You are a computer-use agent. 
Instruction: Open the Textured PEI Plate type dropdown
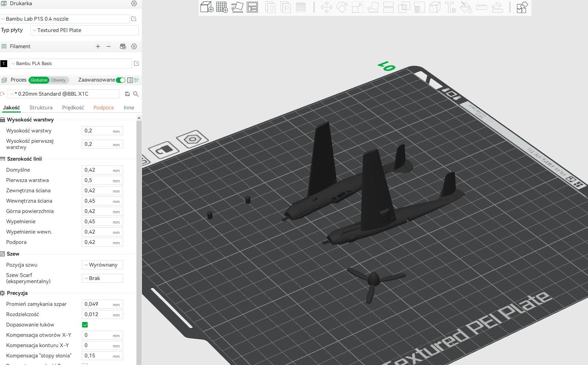[x=84, y=30]
